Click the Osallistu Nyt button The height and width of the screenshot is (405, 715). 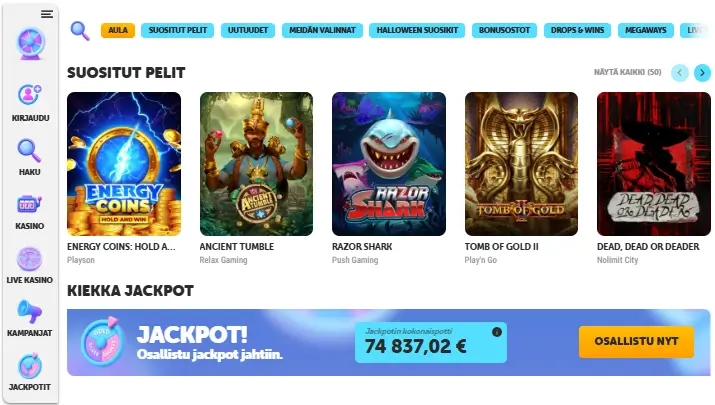pyautogui.click(x=636, y=341)
